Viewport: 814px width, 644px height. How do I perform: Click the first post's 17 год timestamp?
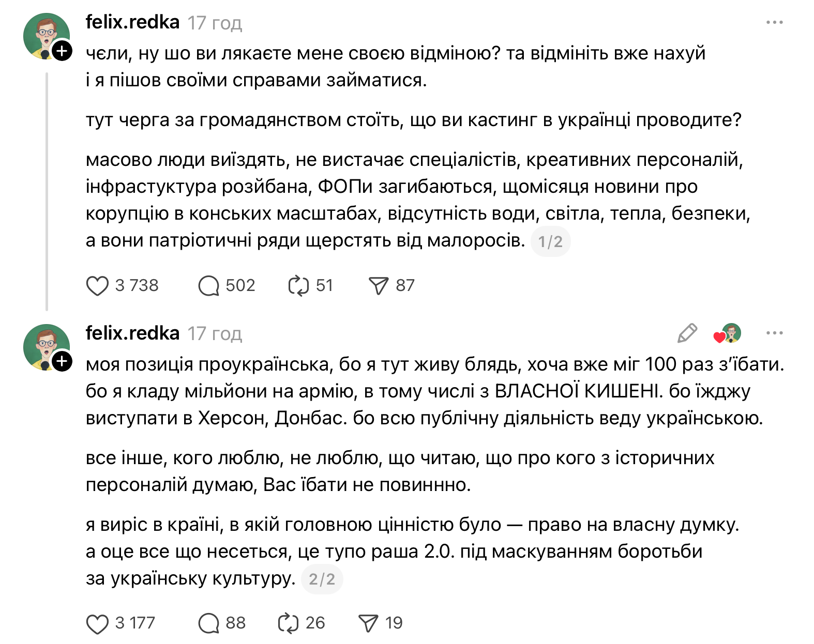click(215, 23)
